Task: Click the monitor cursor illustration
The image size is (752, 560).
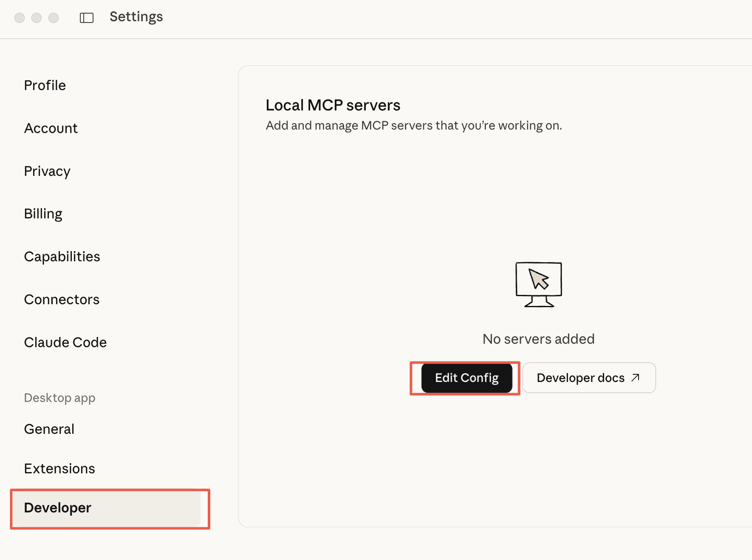Action: point(539,284)
